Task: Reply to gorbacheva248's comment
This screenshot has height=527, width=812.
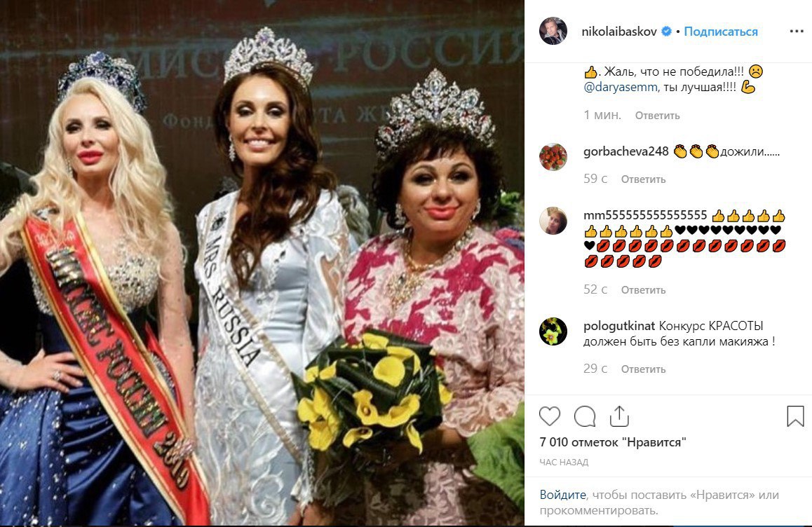Action: click(643, 179)
